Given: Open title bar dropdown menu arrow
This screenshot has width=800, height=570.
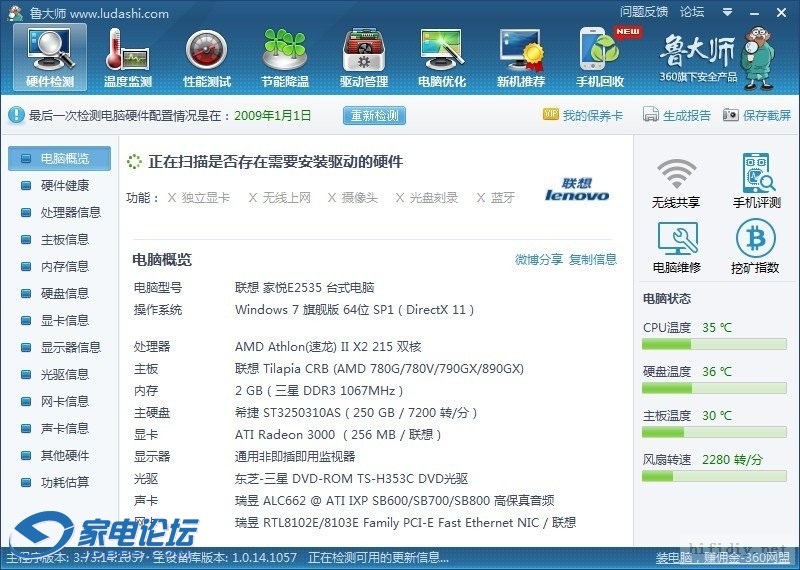Looking at the screenshot, I should [x=728, y=12].
